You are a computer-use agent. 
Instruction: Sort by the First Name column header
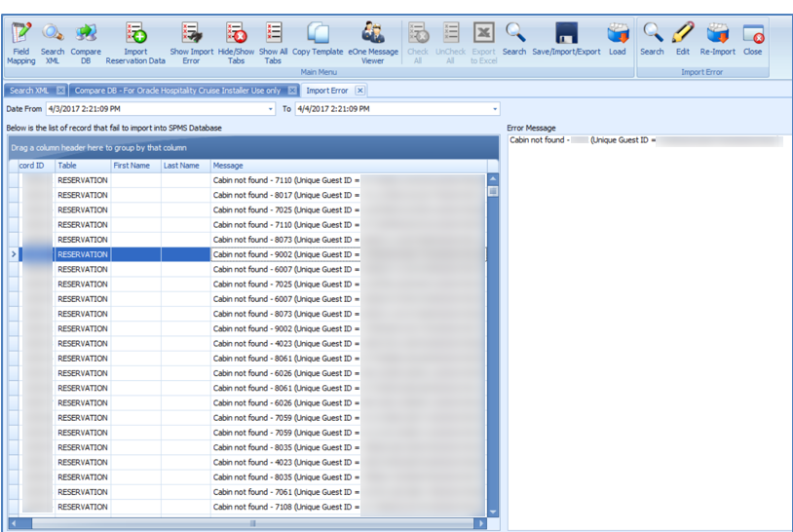pos(136,166)
